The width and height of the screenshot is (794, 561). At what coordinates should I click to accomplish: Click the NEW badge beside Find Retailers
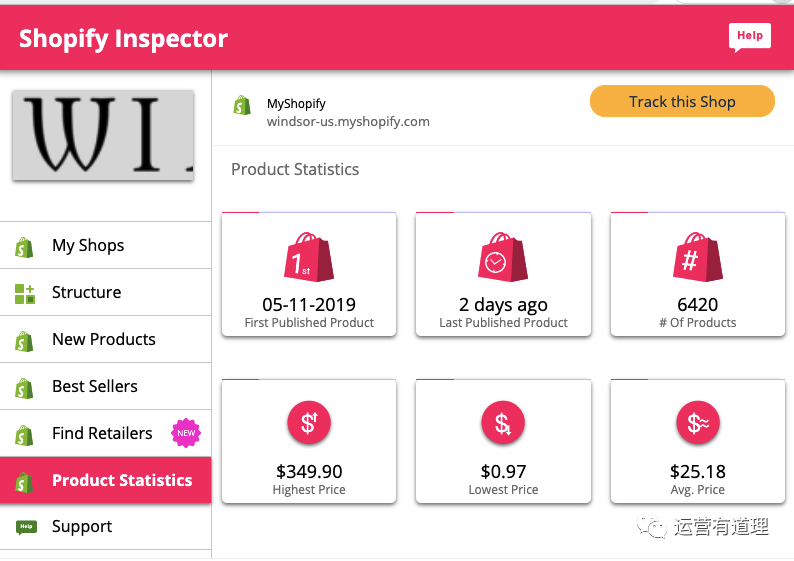tap(186, 432)
